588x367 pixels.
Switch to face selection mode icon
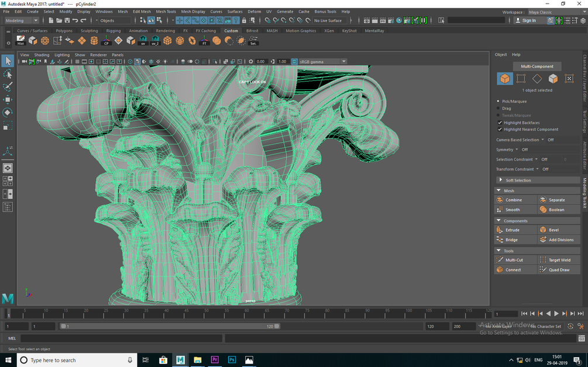click(553, 78)
